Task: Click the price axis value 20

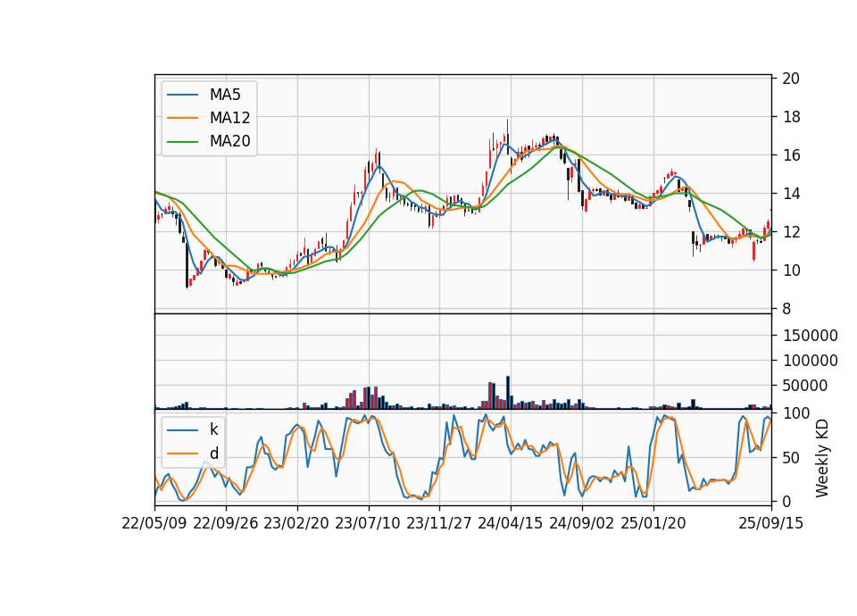Action: click(791, 79)
